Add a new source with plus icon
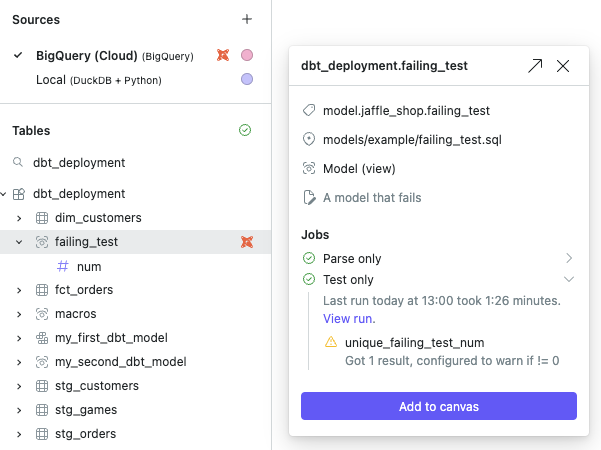601x450 pixels. 247,19
